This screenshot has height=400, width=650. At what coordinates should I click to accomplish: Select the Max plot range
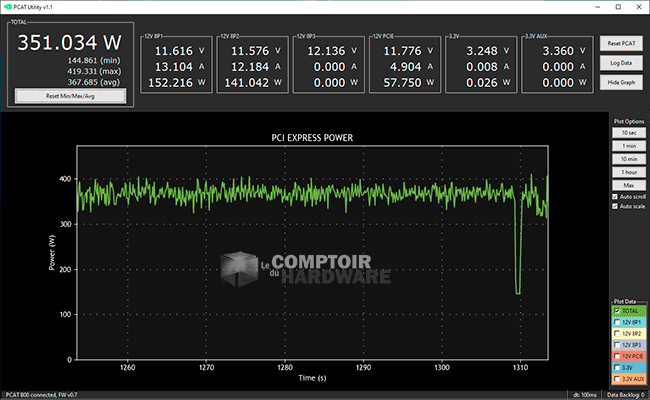(x=627, y=185)
